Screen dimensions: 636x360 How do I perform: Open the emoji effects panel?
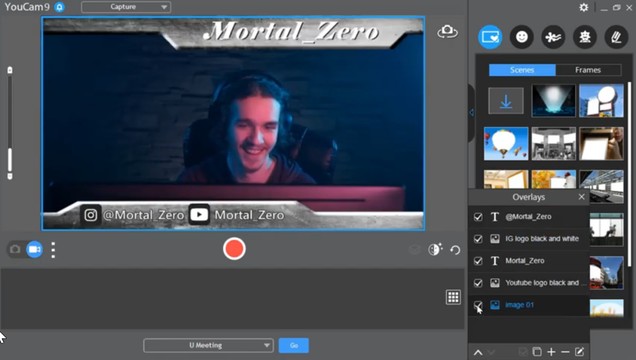pyautogui.click(x=522, y=37)
